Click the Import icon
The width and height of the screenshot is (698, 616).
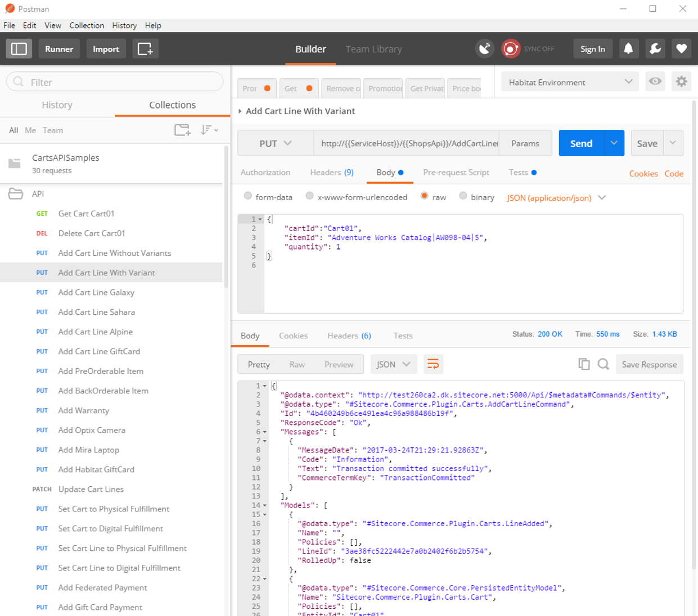coord(106,49)
